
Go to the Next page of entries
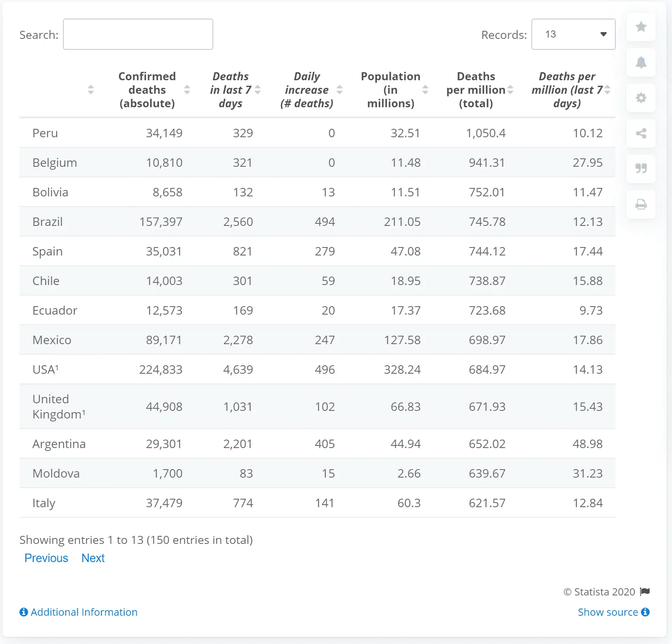tap(93, 558)
